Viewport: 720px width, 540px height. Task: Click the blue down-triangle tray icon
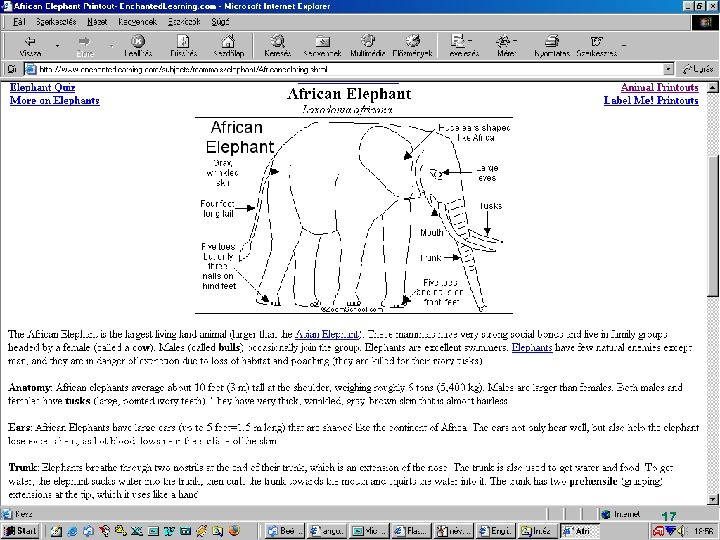point(671,531)
